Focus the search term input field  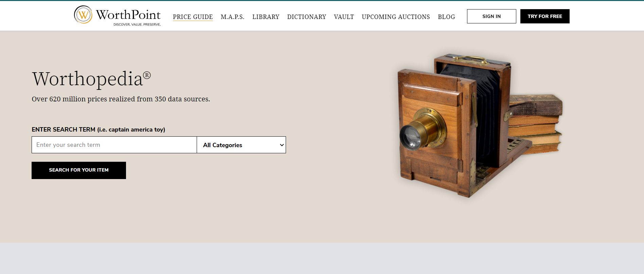(114, 145)
